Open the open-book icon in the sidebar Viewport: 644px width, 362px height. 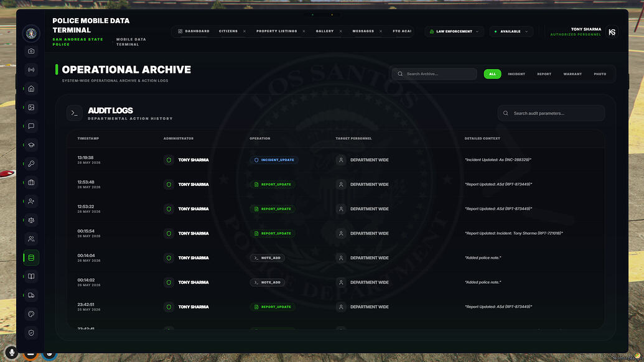(31, 276)
